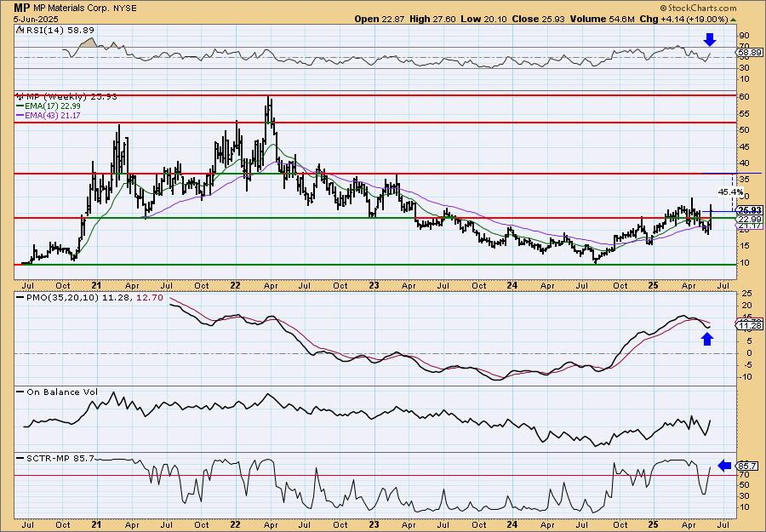
Task: Click the On Balance Vol panel label
Action: 60,392
